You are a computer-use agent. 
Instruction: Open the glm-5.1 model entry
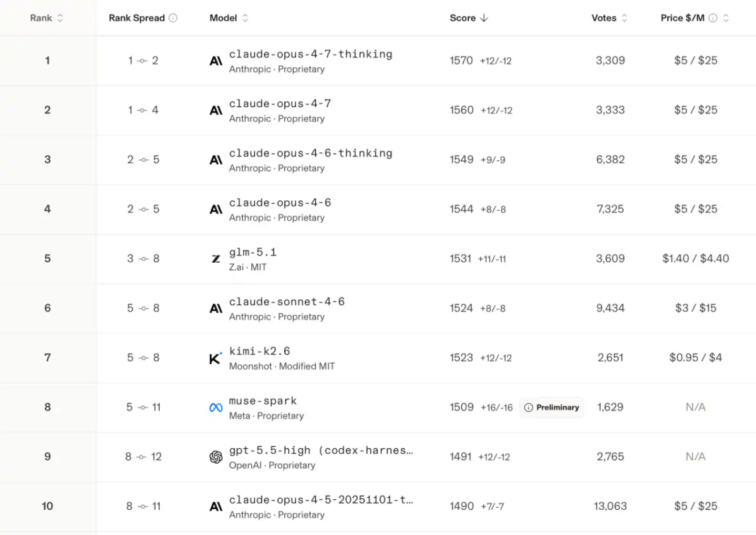click(253, 252)
